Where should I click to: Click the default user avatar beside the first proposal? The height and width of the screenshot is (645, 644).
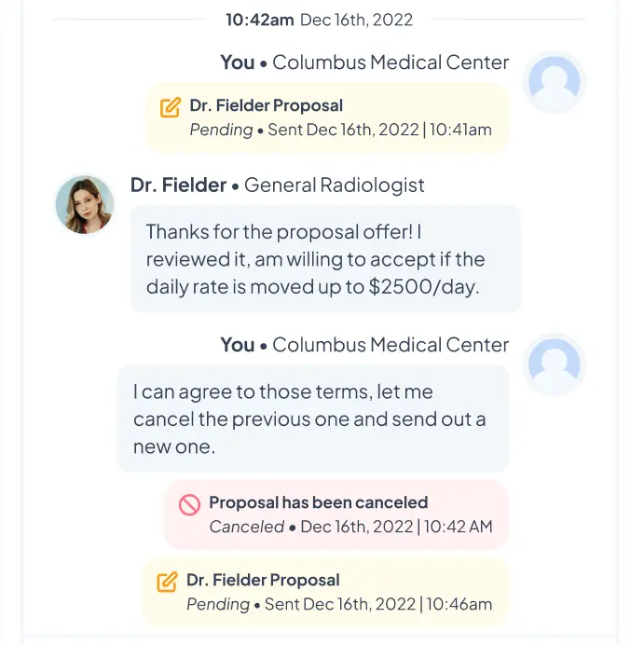(x=554, y=82)
